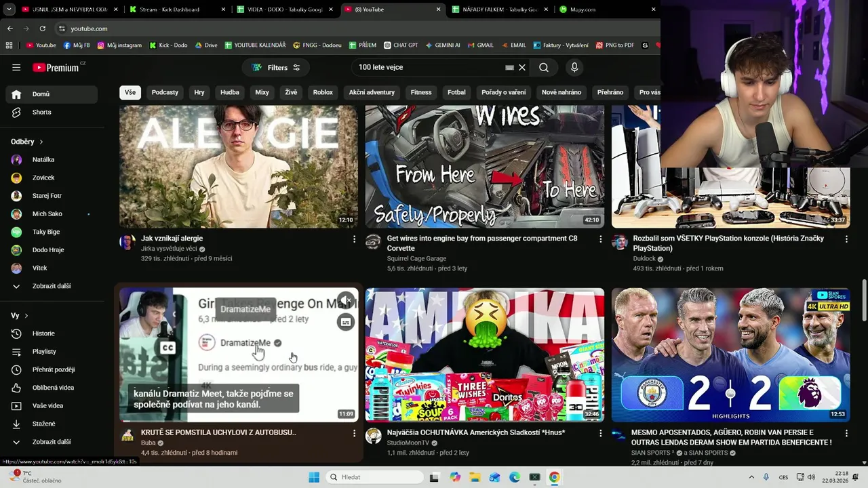Screen dimensions: 868x488
Task: Open StudioMoonTV channel link
Action: click(408, 443)
